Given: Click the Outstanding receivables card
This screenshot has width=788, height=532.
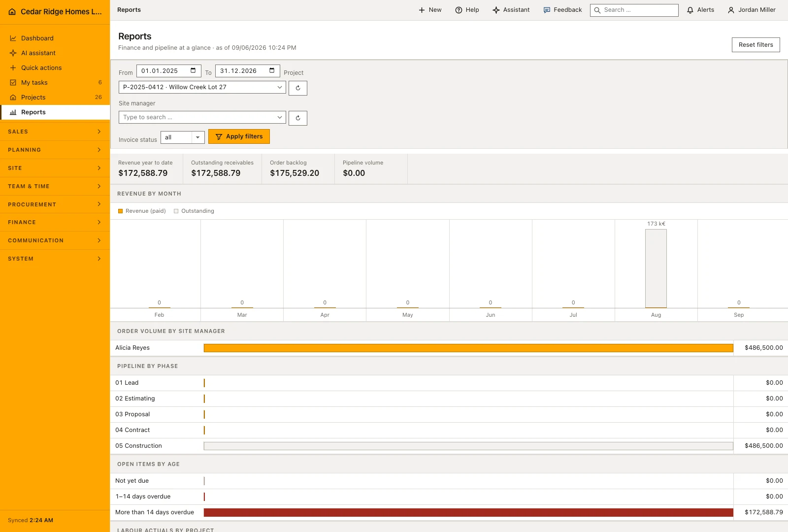Looking at the screenshot, I should [x=223, y=169].
